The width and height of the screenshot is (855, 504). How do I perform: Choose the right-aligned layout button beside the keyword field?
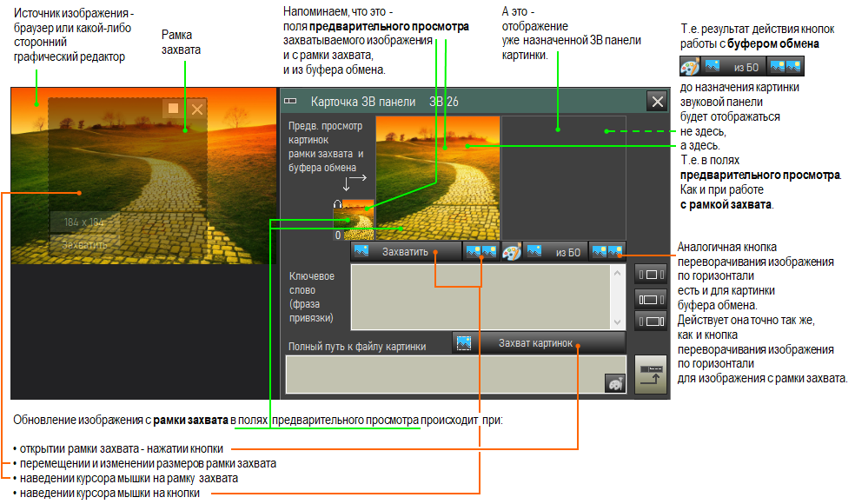pyautogui.click(x=651, y=322)
